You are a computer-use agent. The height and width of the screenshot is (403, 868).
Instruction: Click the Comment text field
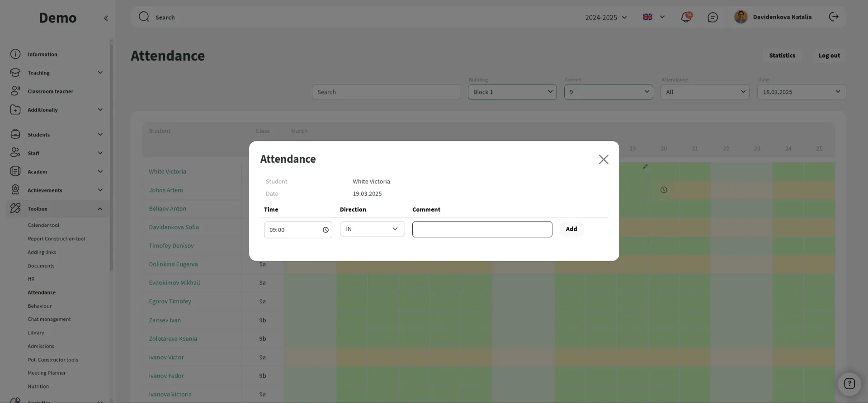click(x=482, y=230)
